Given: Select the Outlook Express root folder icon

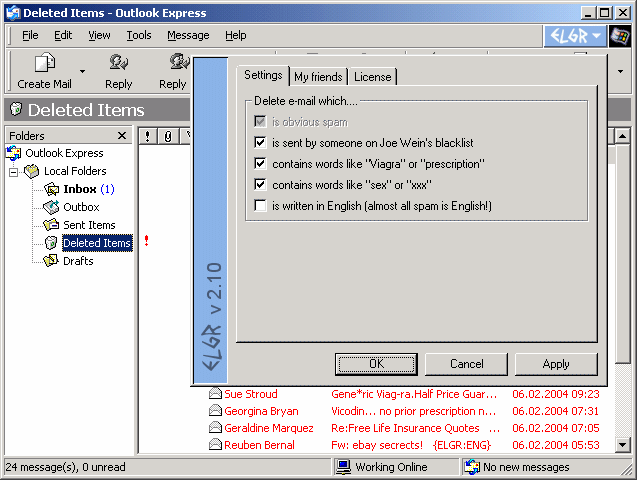Looking at the screenshot, I should [13, 153].
